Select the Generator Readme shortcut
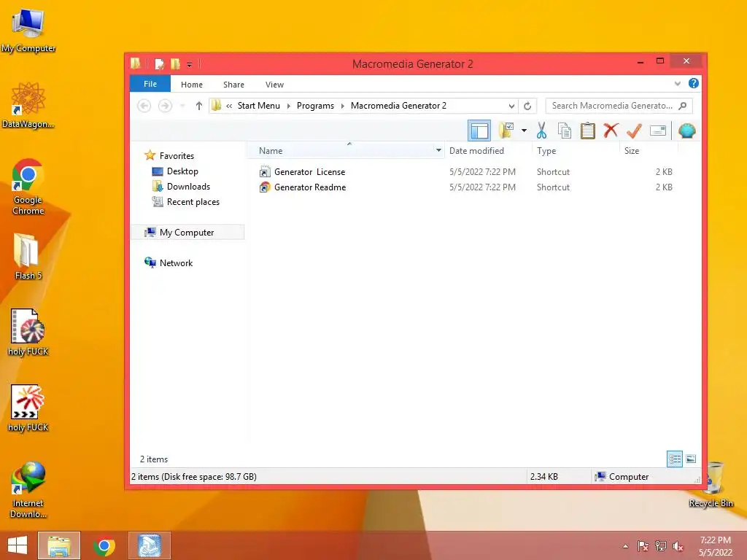The image size is (747, 560). pyautogui.click(x=310, y=187)
